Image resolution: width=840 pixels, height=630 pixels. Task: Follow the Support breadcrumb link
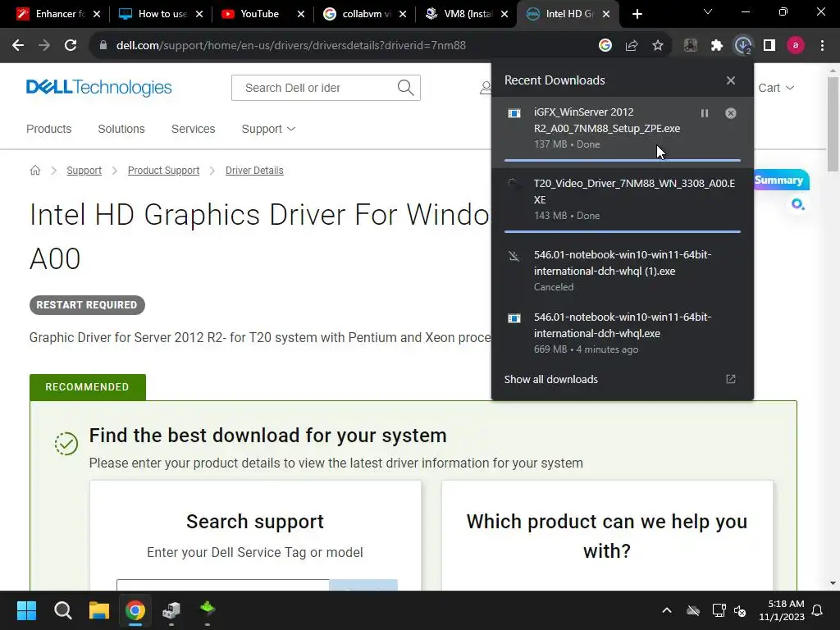point(84,171)
